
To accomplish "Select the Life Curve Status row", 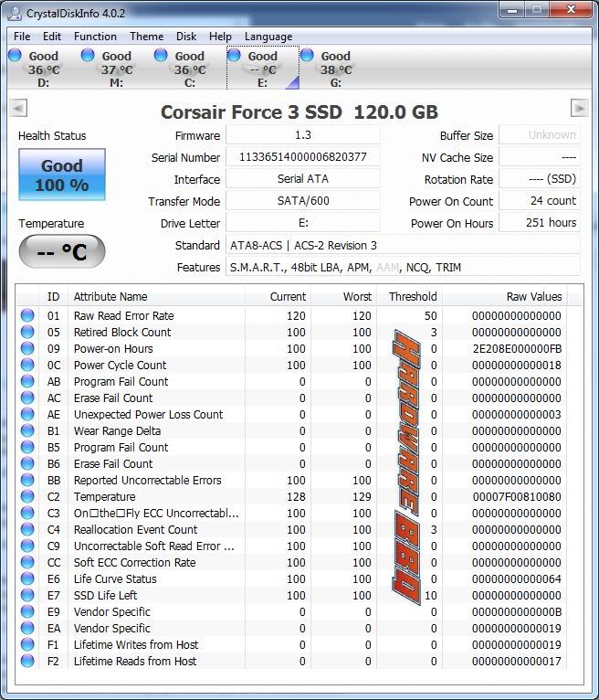I will (291, 578).
